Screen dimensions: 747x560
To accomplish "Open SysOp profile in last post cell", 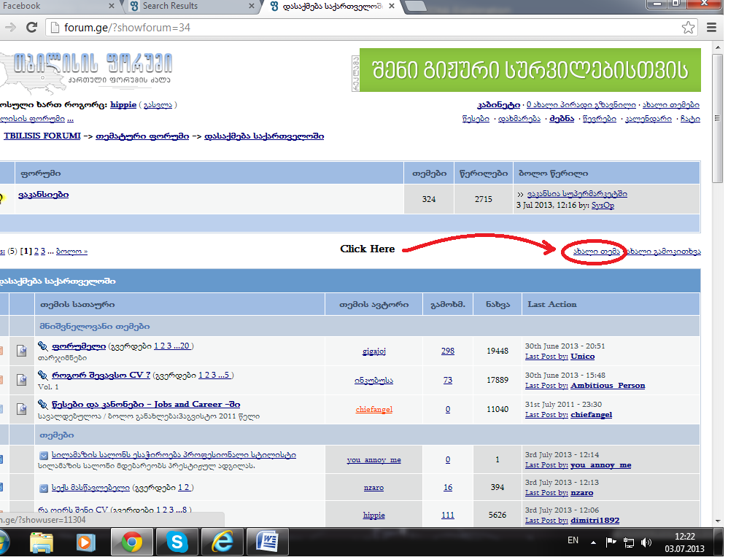I will point(603,205).
